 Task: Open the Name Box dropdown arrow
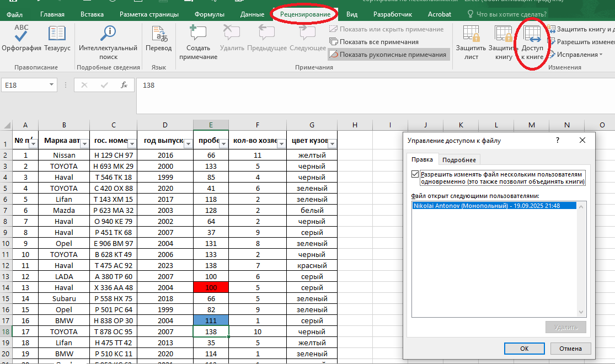[x=51, y=85]
